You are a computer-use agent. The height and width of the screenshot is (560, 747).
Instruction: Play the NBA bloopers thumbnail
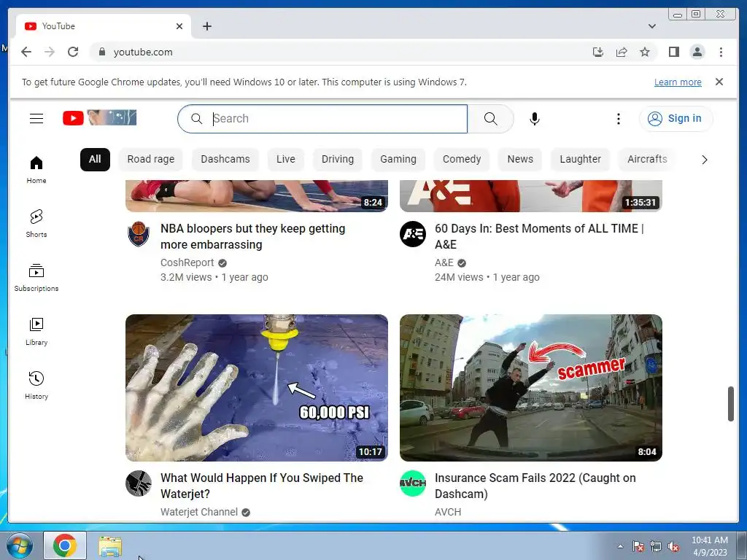(x=257, y=195)
